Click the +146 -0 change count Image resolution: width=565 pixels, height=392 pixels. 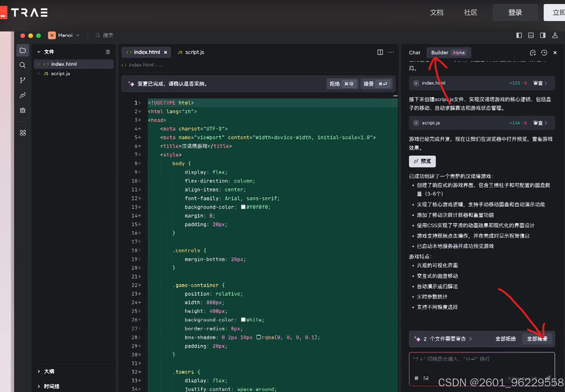(x=518, y=123)
